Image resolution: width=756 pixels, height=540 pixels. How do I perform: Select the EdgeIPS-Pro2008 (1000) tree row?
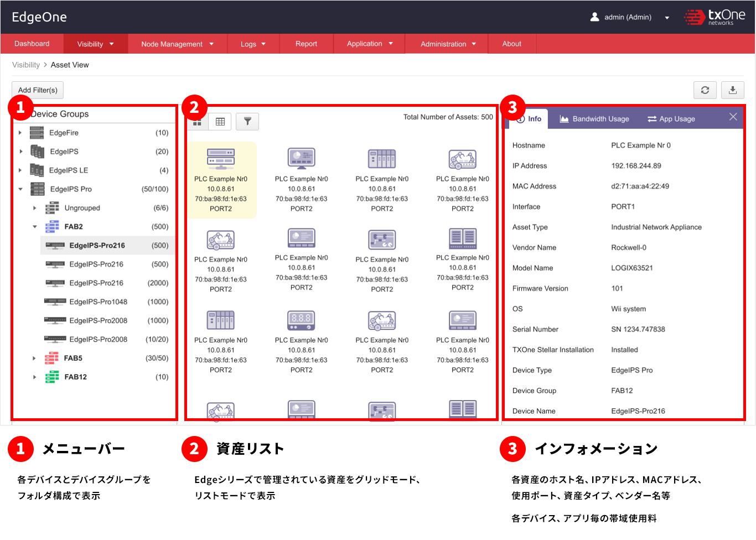click(108, 320)
